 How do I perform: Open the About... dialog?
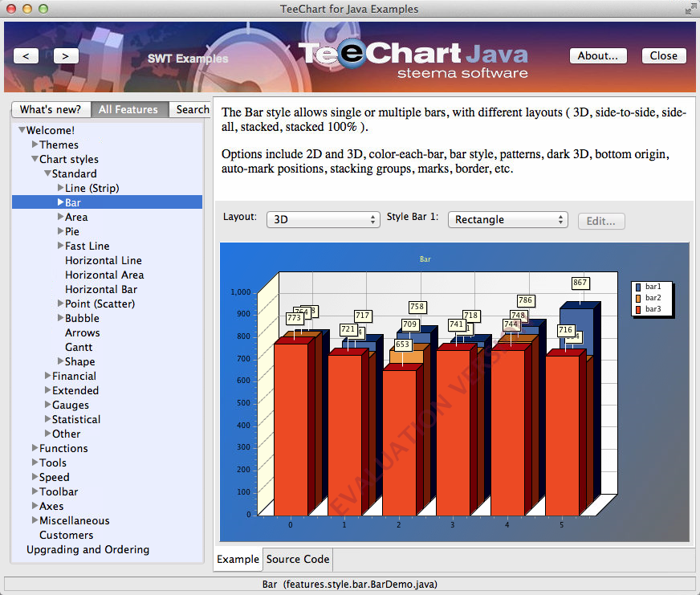[598, 56]
